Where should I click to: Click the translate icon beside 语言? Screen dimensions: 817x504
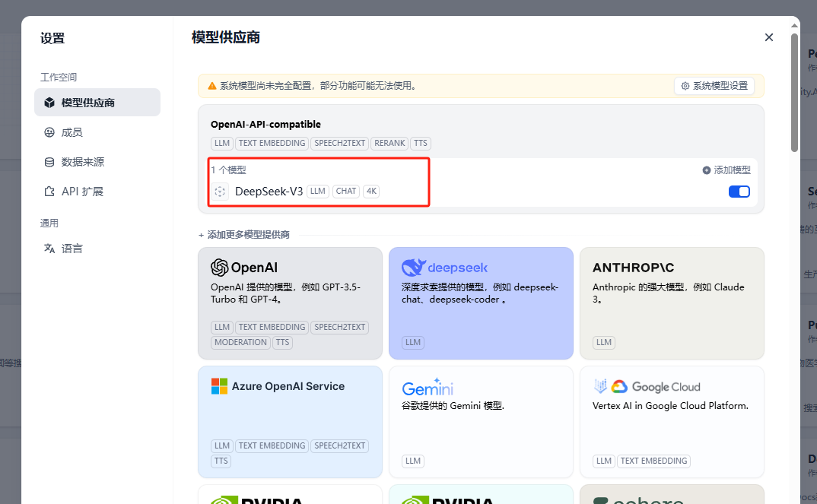pyautogui.click(x=49, y=249)
